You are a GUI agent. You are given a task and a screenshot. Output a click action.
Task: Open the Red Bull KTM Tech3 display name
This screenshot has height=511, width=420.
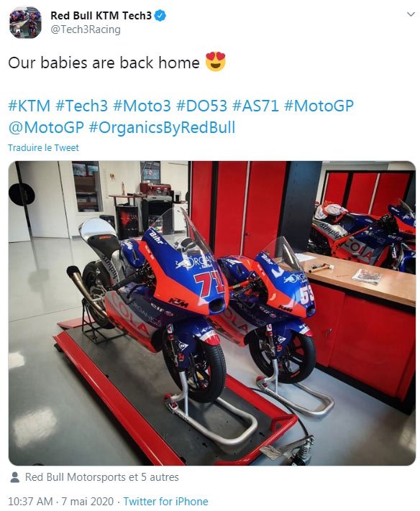pyautogui.click(x=101, y=16)
